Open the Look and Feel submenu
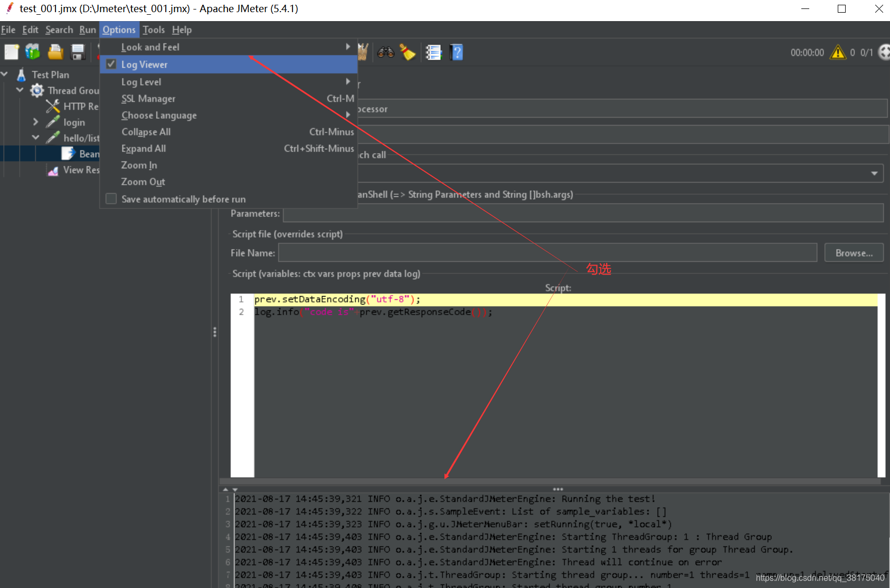890x588 pixels. 229,47
